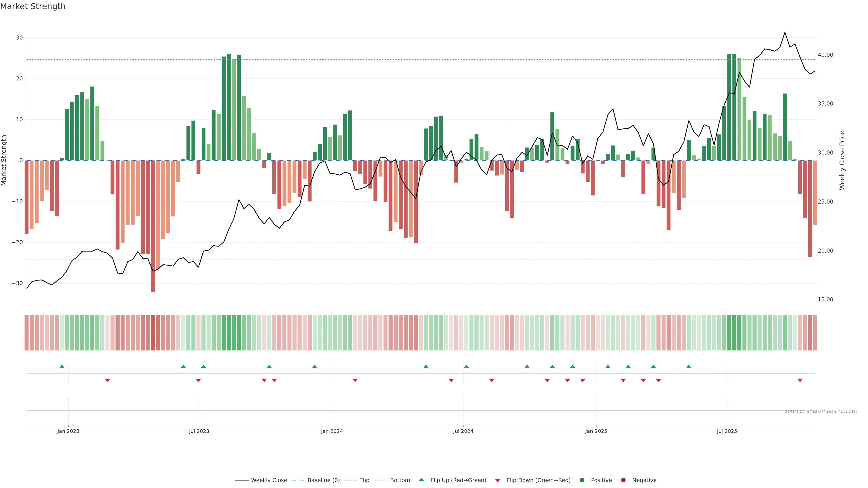Click the red Negative legend dot

point(623,480)
